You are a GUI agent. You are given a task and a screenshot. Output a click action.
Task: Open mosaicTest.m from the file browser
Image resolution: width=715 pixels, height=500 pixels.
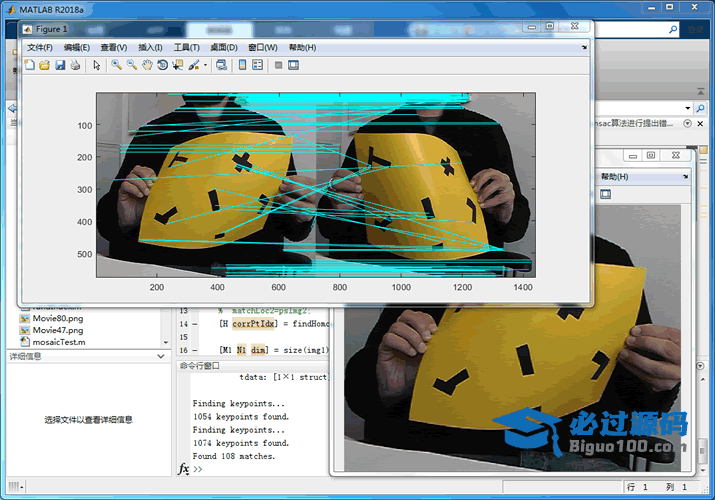(59, 341)
